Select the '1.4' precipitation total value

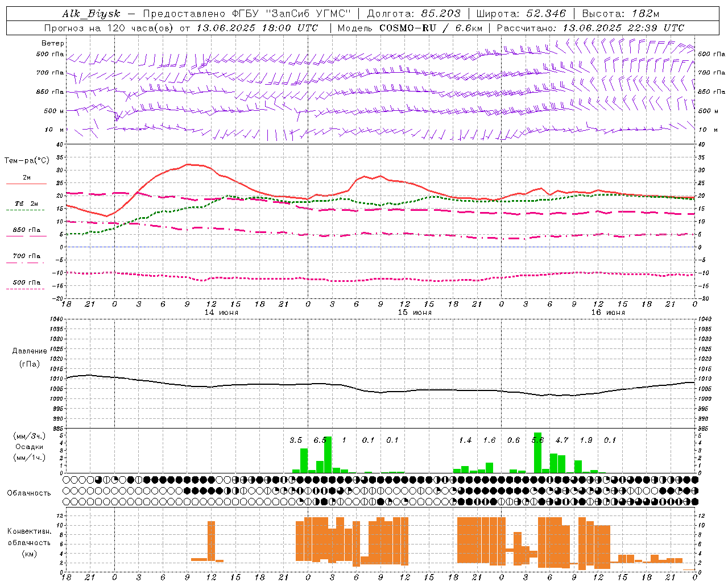pos(465,440)
